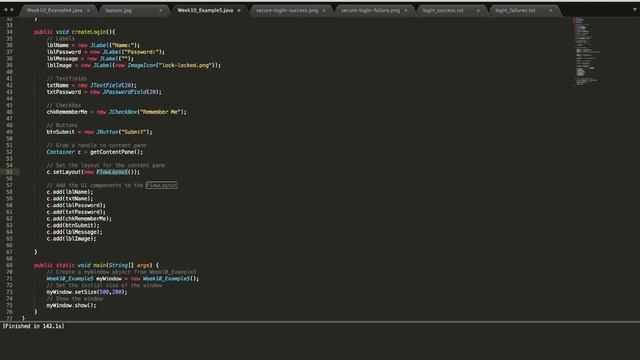Click the c.add(lblName); line
Screen dimensions: 640x360
[70, 192]
